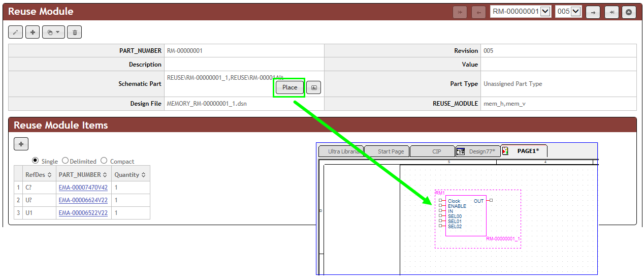Click the RM1 reference label in schematic
Viewport: 644px width, 279px height.
(x=440, y=193)
